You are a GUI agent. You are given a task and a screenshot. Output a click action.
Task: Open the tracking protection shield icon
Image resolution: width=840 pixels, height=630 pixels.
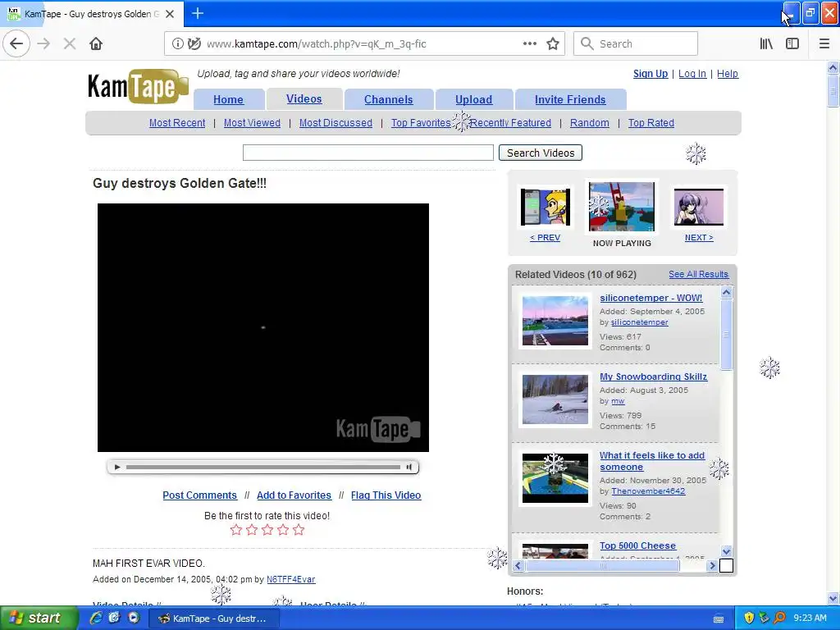(194, 44)
